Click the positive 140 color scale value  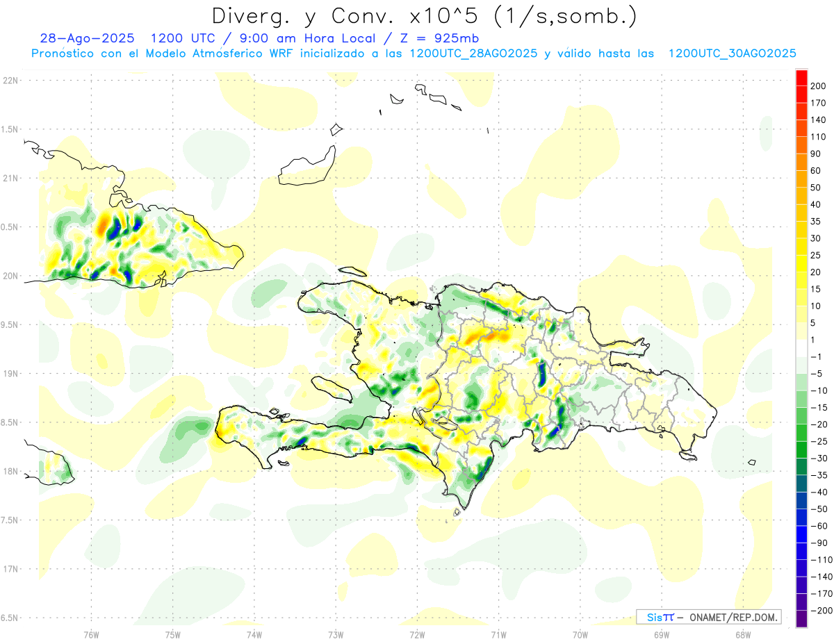pyautogui.click(x=818, y=119)
